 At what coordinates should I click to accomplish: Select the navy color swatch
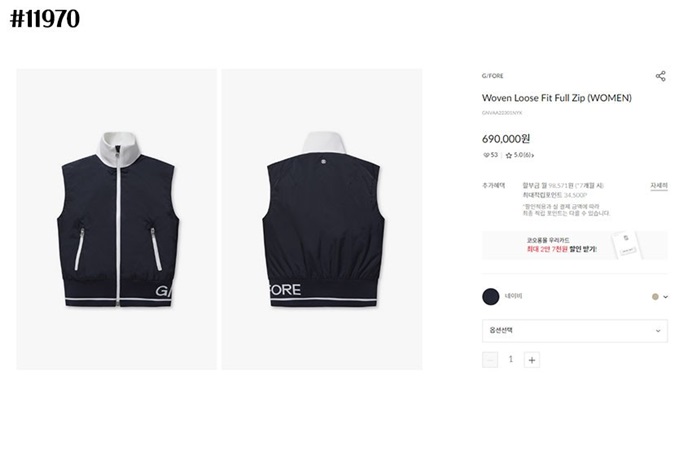[x=491, y=297]
